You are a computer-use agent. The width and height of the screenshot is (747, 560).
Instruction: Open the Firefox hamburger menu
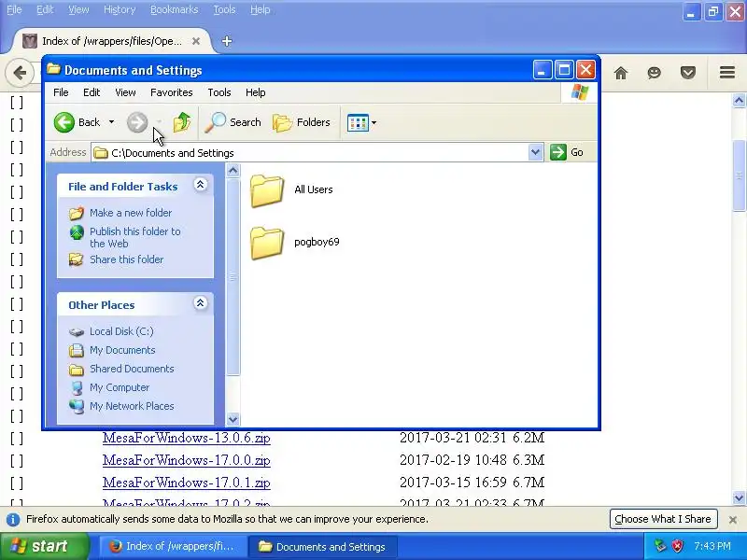click(727, 73)
